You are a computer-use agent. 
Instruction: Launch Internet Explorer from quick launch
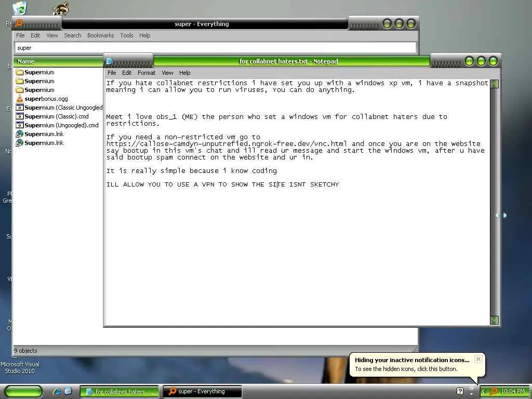click(x=57, y=391)
